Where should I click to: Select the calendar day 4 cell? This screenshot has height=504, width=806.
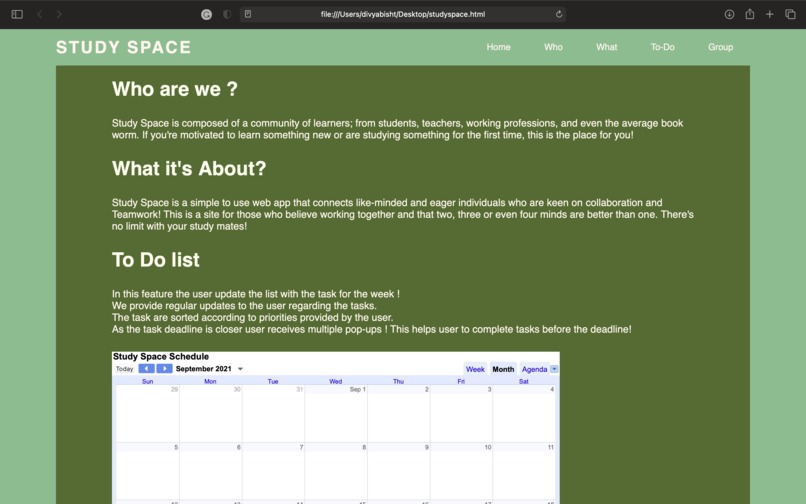[524, 414]
